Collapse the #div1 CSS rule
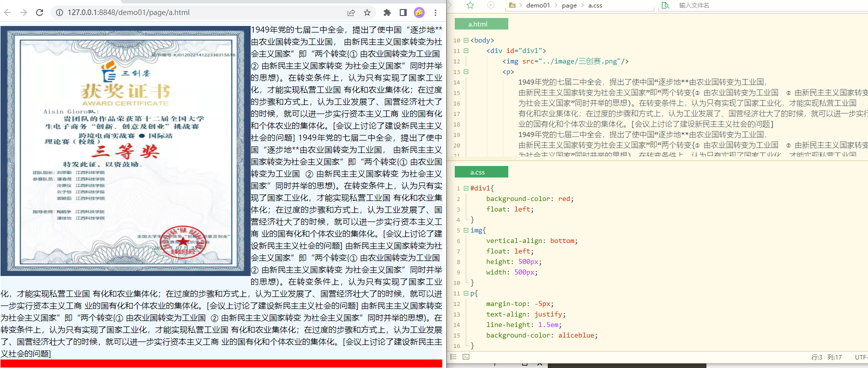This screenshot has width=868, height=368. pyautogui.click(x=466, y=188)
